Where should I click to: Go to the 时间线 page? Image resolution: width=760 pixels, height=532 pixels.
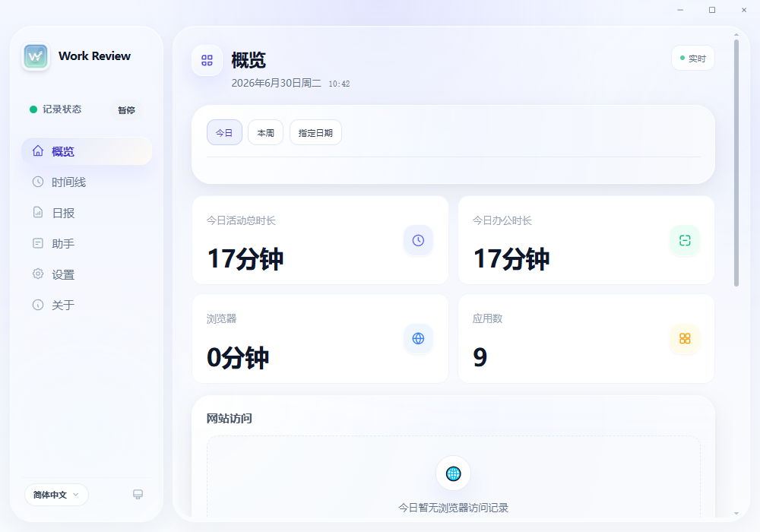tap(87, 182)
